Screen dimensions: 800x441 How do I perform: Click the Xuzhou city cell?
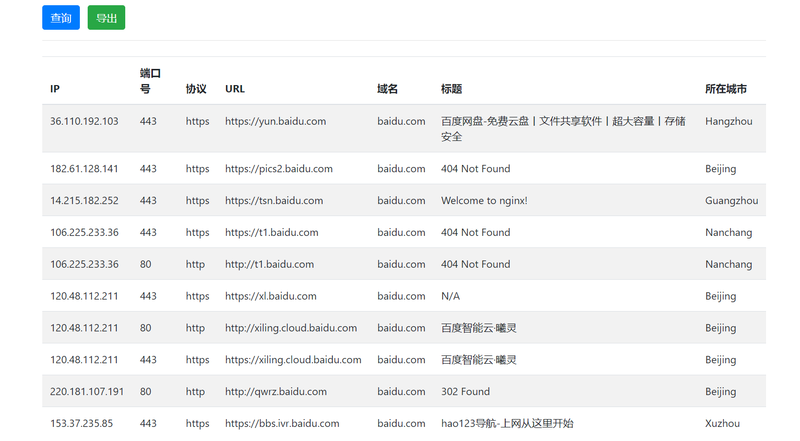pos(721,424)
